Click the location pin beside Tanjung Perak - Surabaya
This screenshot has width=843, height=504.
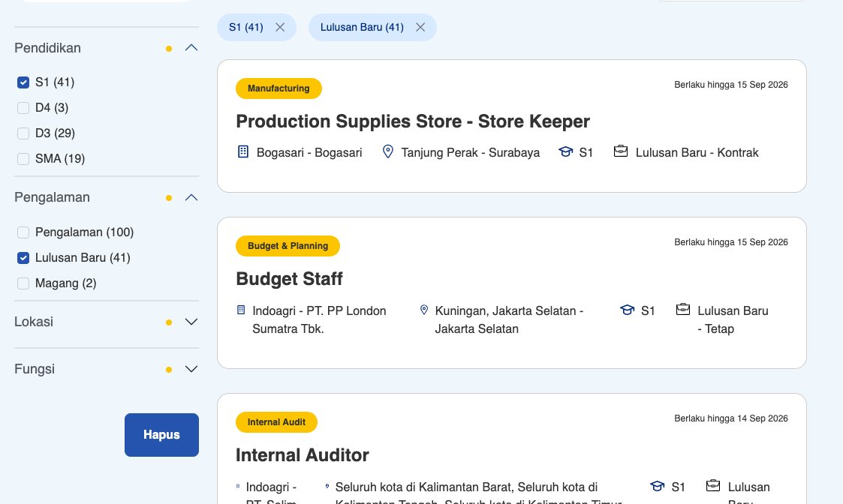(387, 151)
